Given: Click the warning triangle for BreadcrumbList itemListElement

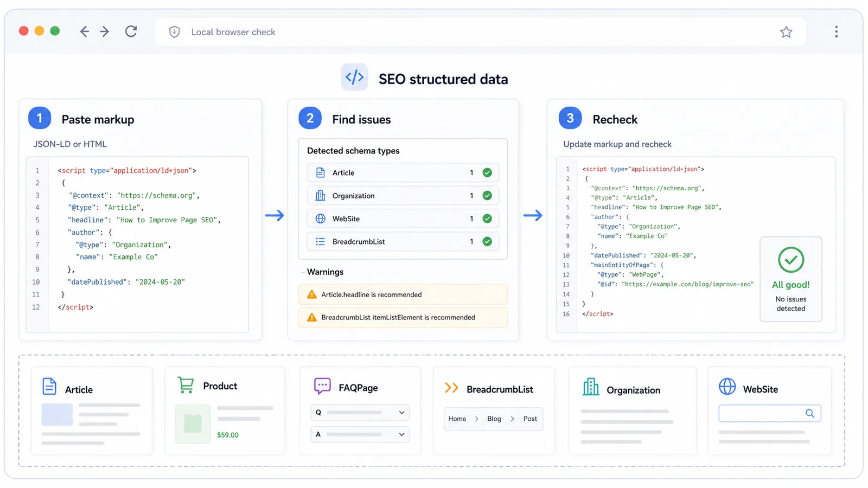Looking at the screenshot, I should click(x=311, y=317).
